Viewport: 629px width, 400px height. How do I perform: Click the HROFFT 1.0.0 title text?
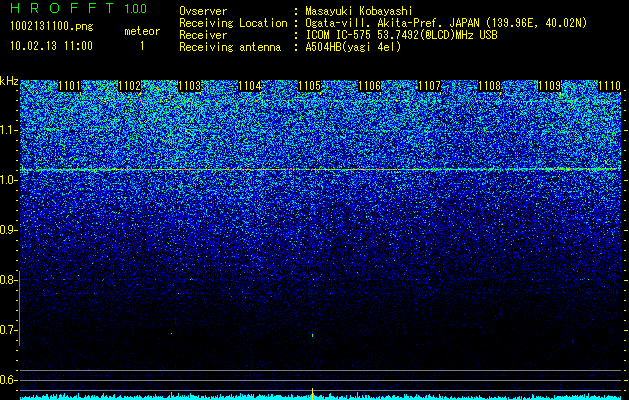79,8
